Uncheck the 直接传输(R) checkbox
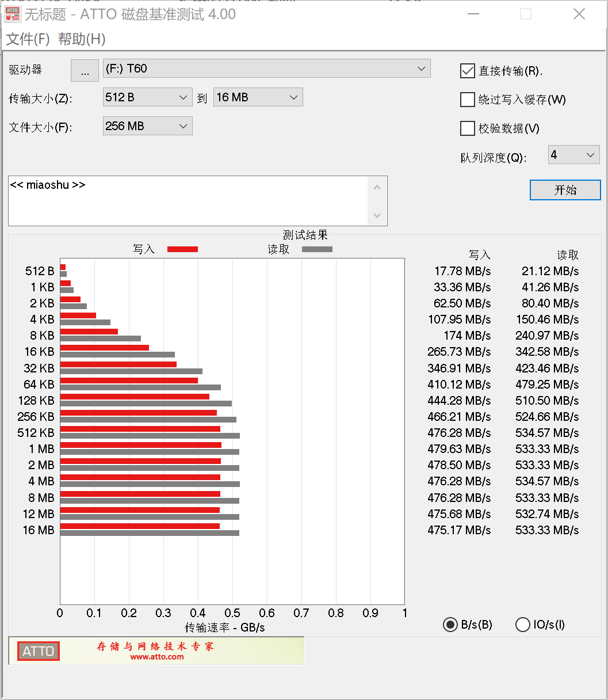The width and height of the screenshot is (608, 700). [x=467, y=71]
